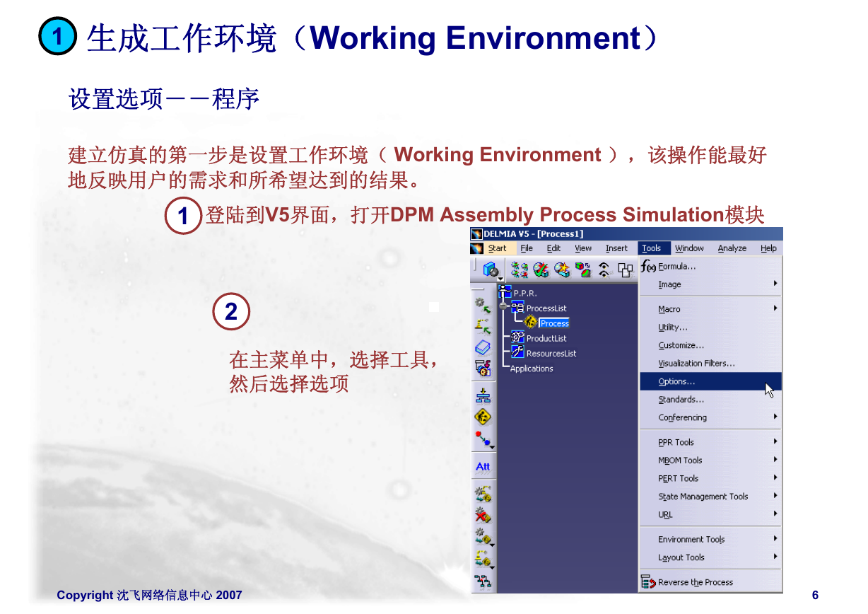This screenshot has width=868, height=614.
Task: Open the Layout Tools submenu
Action: [710, 557]
